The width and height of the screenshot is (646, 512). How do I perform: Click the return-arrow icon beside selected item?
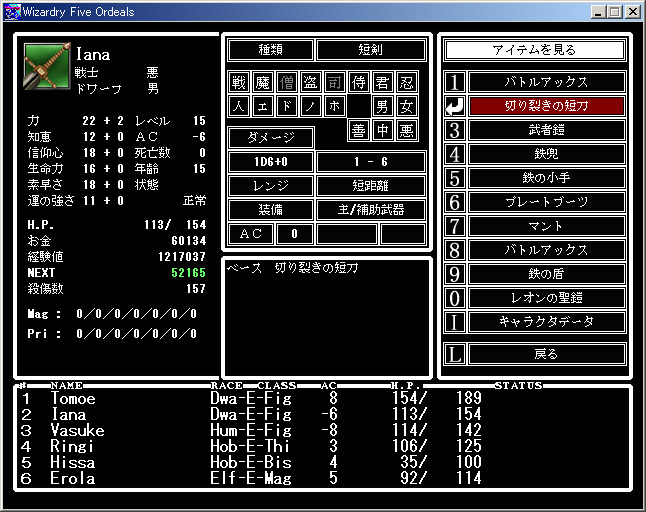pos(455,106)
